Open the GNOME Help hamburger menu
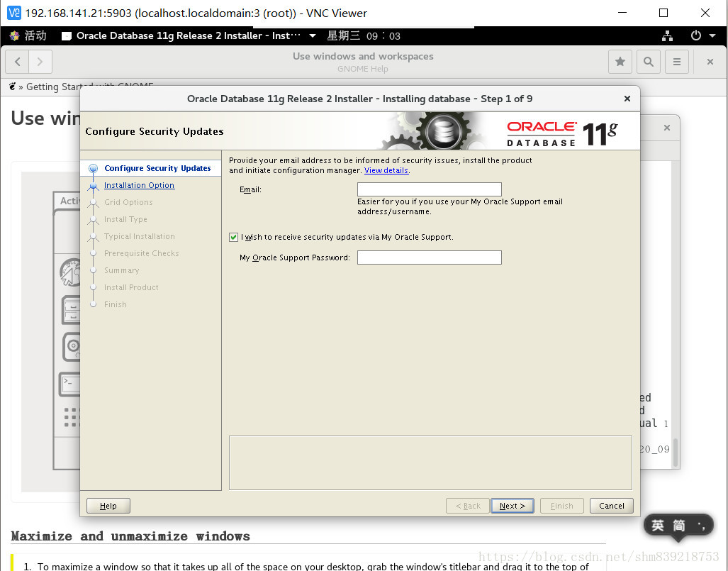This screenshot has height=571, width=728. [x=677, y=61]
